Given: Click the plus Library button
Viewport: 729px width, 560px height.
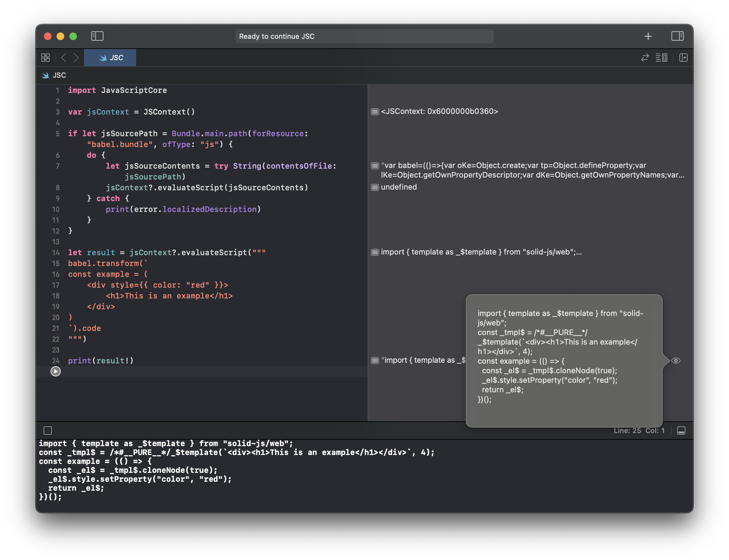Looking at the screenshot, I should tap(648, 36).
